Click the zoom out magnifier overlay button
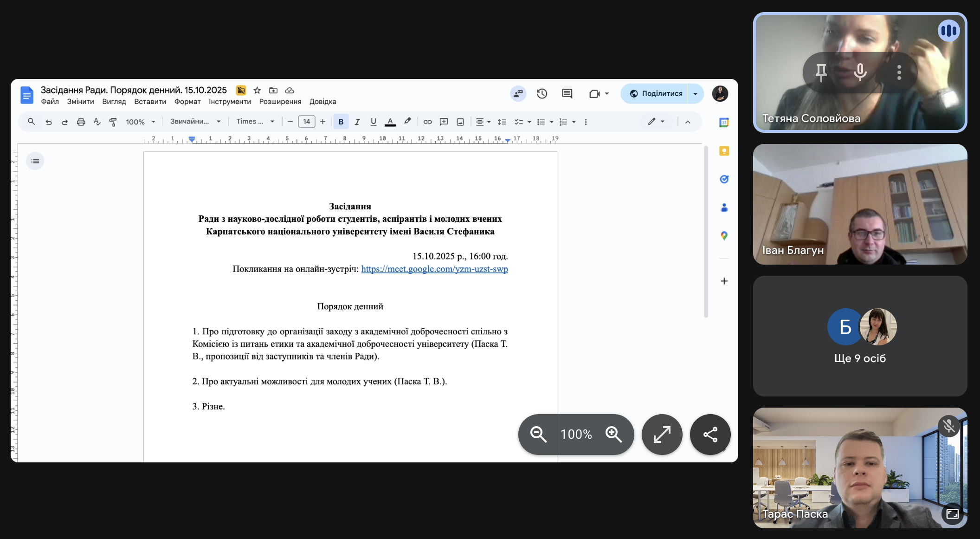980x539 pixels. coord(538,435)
